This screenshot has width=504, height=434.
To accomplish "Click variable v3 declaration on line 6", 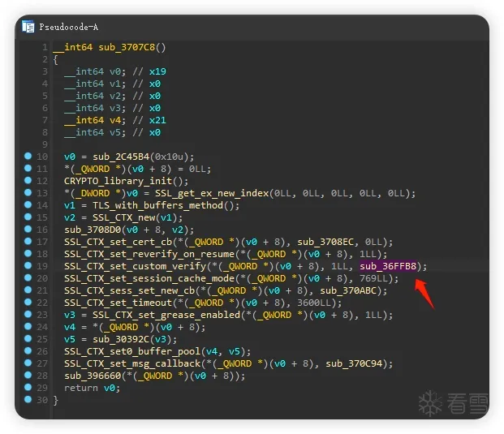I will point(115,108).
